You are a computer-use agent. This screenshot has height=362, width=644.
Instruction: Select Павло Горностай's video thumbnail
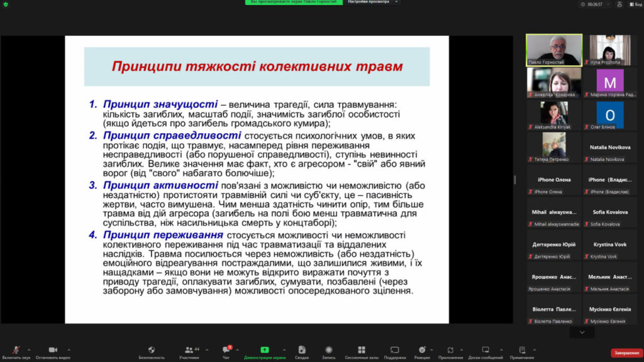553,50
